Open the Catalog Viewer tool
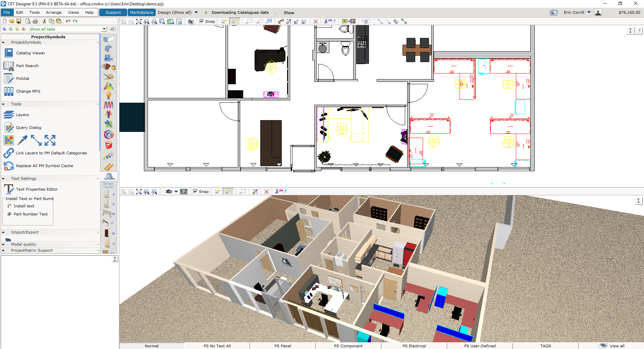 pos(25,53)
